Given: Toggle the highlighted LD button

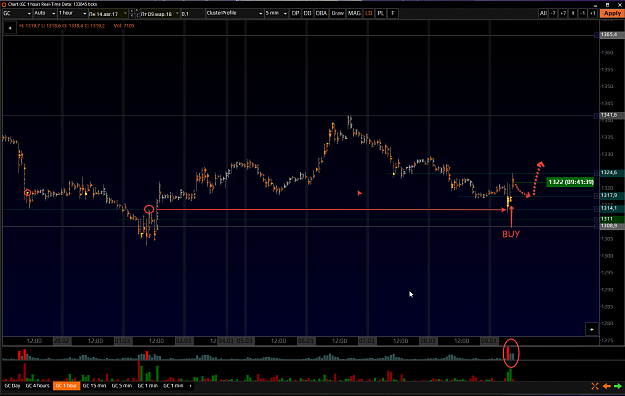Looking at the screenshot, I should tap(369, 13).
